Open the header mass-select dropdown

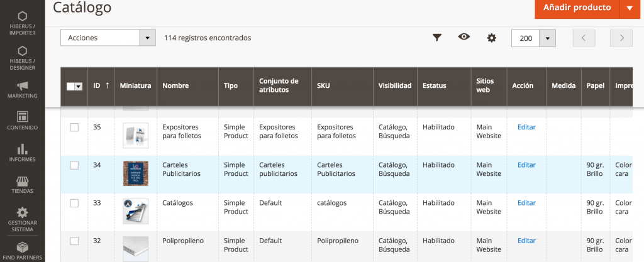coord(79,87)
